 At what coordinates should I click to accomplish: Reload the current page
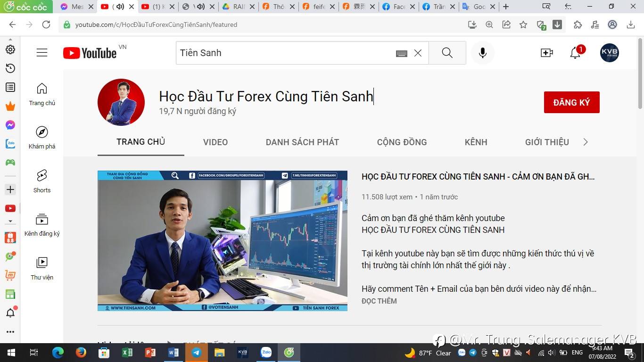(46, 25)
